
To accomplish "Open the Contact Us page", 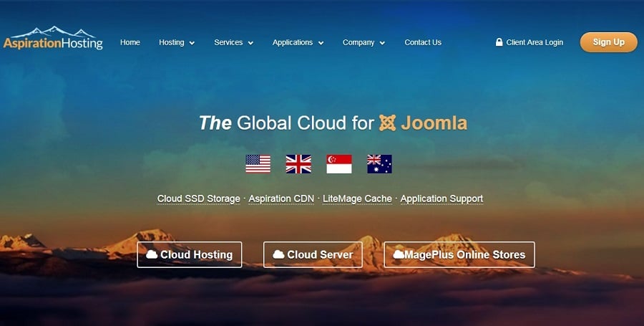I will click(423, 42).
